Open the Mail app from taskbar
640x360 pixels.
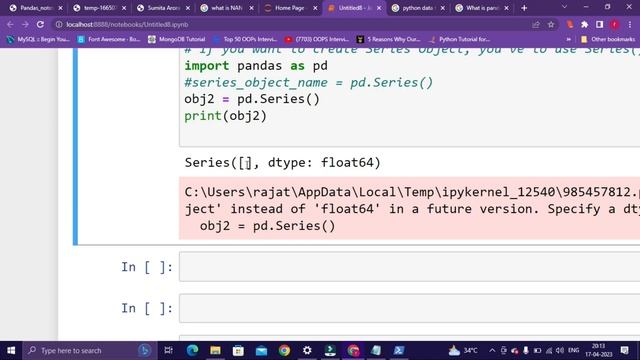click(261, 350)
